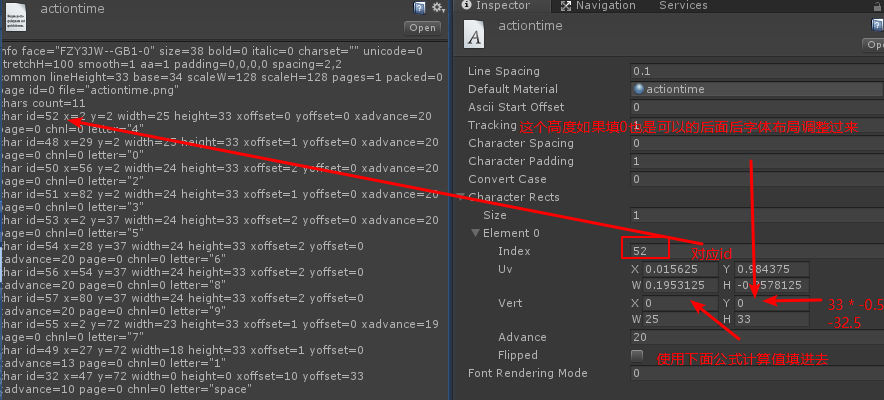This screenshot has height=400, width=884.
Task: Click the actiontime font asset icon
Action: click(478, 35)
